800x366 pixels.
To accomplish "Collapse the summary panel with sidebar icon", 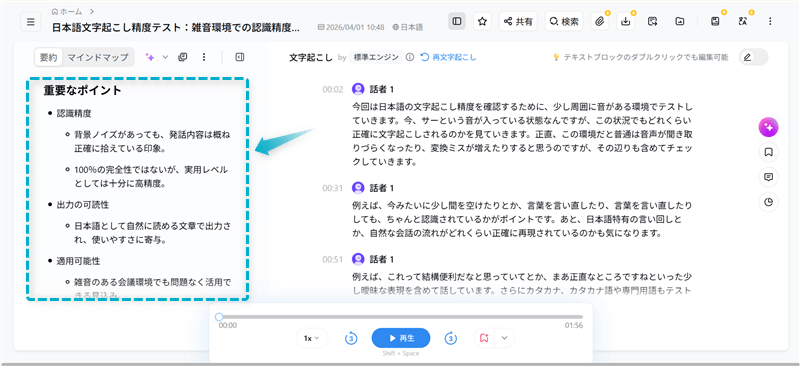I will click(240, 57).
